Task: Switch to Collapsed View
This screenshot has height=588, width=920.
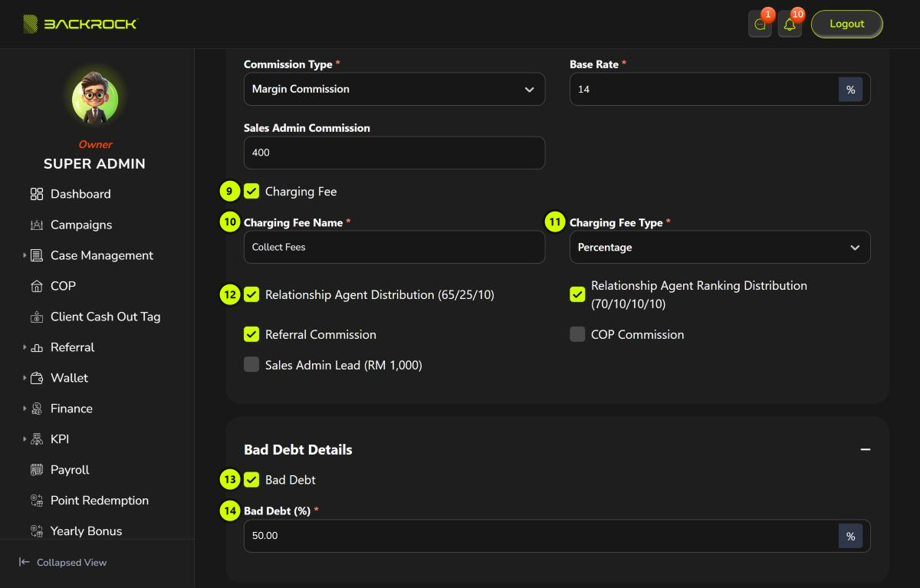Action: click(x=71, y=562)
